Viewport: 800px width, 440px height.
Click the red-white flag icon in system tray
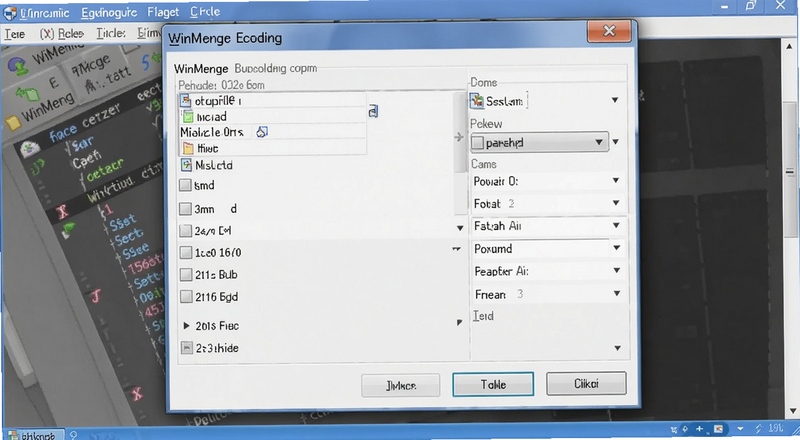pyautogui.click(x=718, y=429)
